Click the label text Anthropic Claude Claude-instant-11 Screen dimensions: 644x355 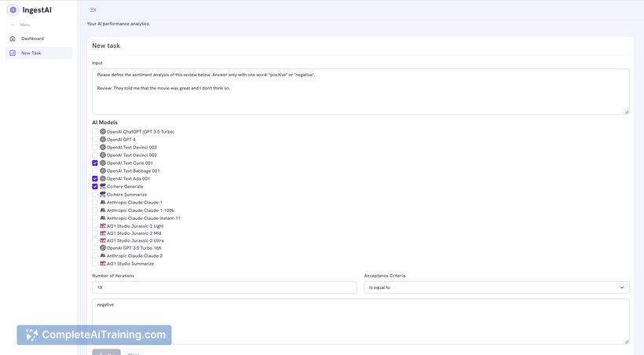(x=144, y=218)
